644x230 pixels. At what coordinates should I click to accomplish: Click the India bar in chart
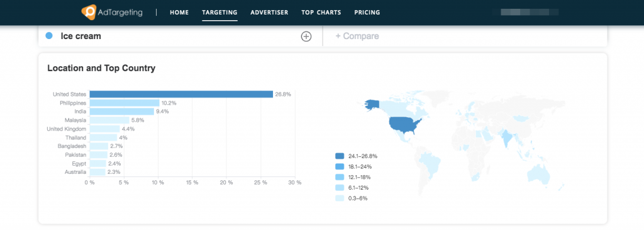pyautogui.click(x=121, y=112)
